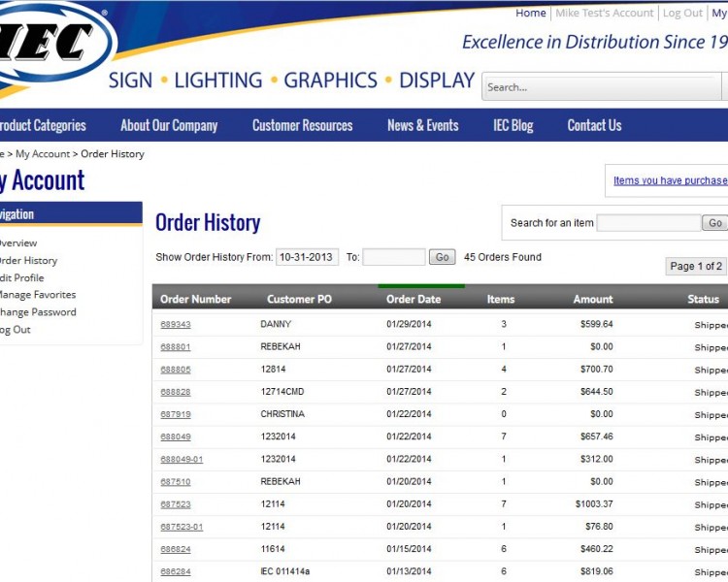Click Log Out in top header
Screen dimensions: 728x582
[682, 13]
